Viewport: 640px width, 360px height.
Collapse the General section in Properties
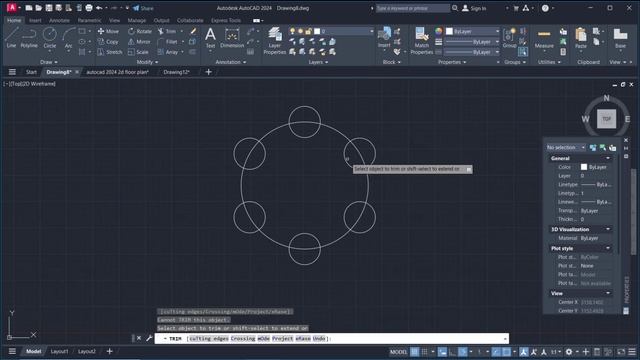click(608, 158)
